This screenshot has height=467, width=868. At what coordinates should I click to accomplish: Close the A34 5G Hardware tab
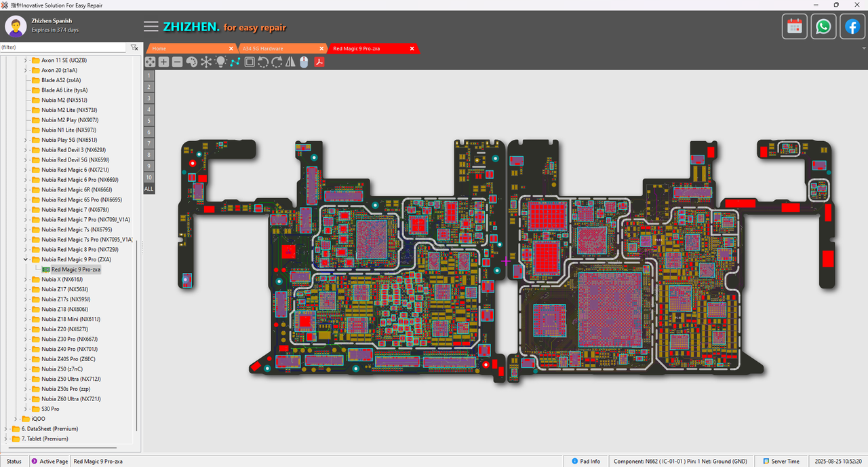[x=320, y=48]
